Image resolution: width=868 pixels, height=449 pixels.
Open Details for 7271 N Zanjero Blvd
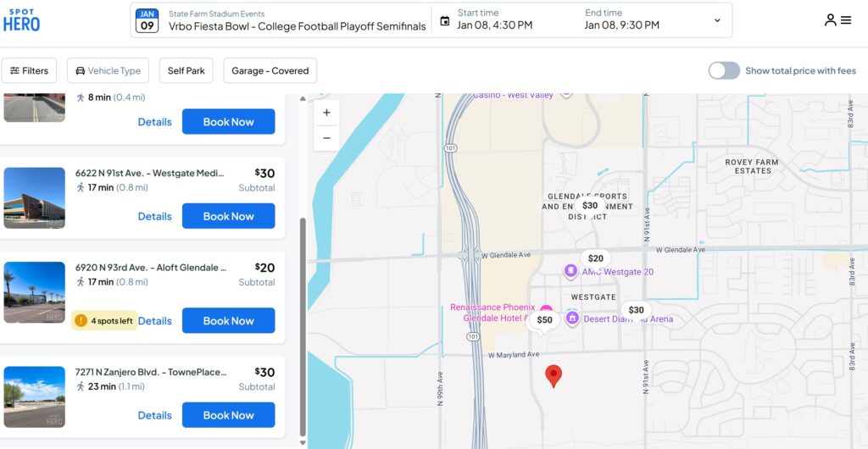[154, 415]
